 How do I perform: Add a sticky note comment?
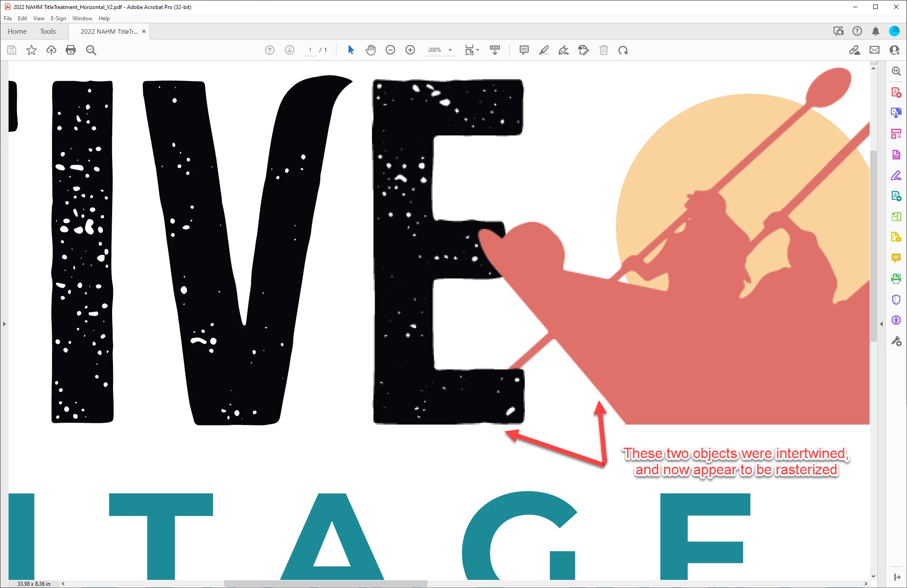click(524, 50)
